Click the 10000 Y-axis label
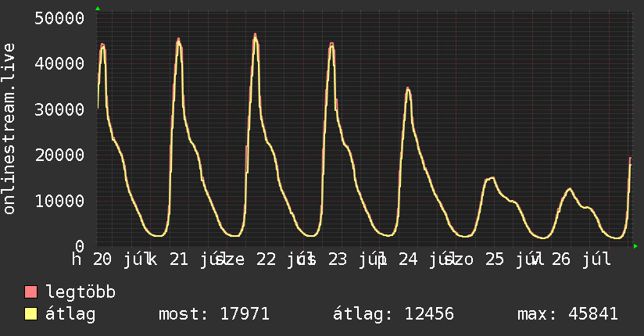The width and height of the screenshot is (644, 336). coord(59,201)
